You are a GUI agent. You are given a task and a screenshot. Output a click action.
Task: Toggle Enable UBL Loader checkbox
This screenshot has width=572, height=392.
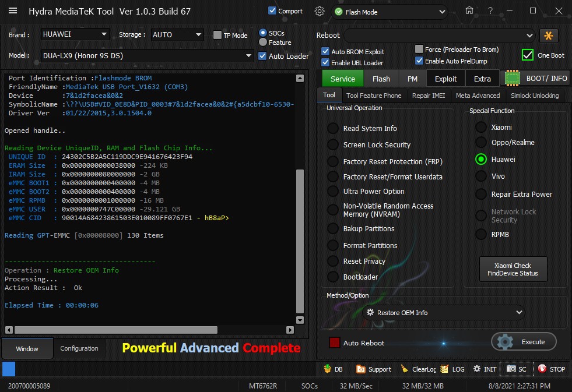click(325, 62)
